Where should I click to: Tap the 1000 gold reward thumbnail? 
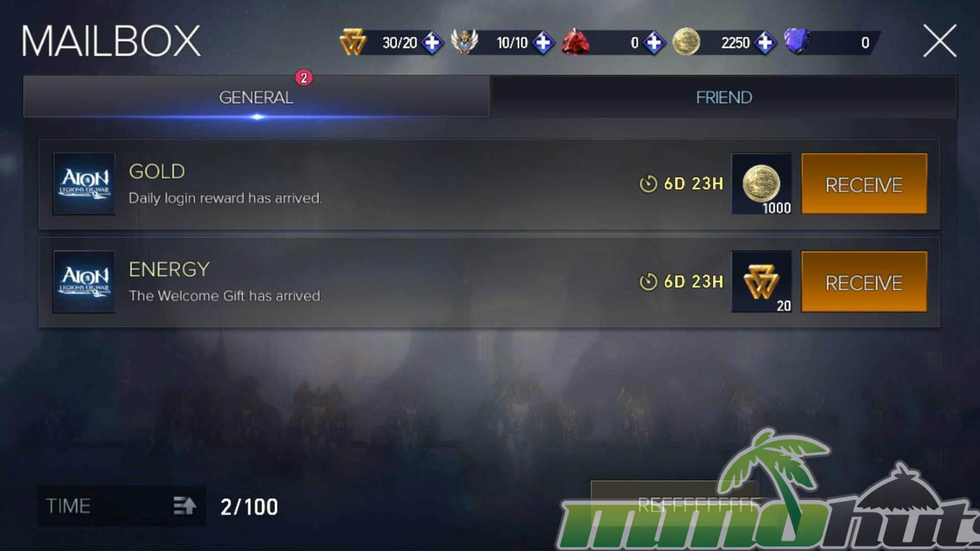(762, 184)
